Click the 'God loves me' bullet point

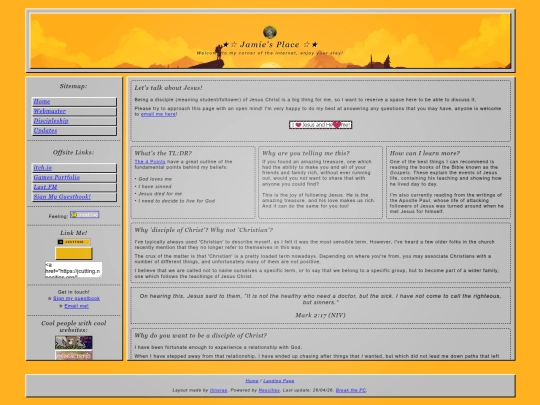coord(155,179)
